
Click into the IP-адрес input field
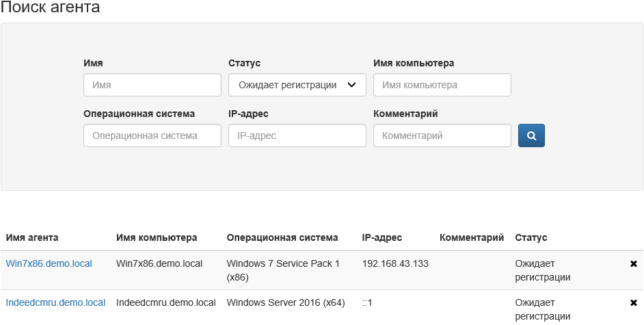297,135
